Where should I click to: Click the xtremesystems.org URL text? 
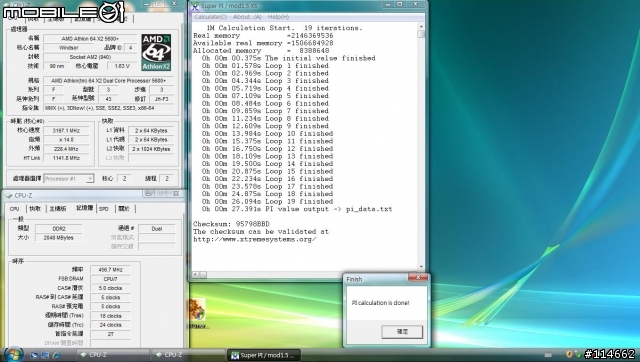point(254,239)
